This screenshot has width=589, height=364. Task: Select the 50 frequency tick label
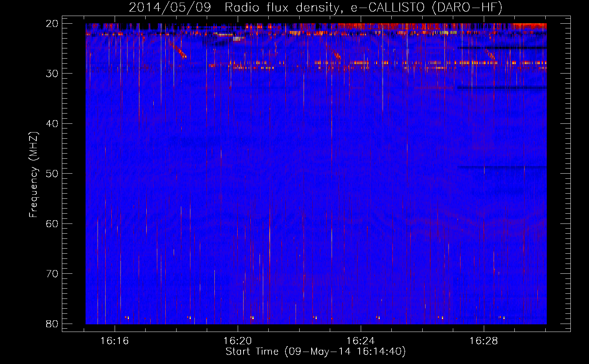pyautogui.click(x=52, y=173)
